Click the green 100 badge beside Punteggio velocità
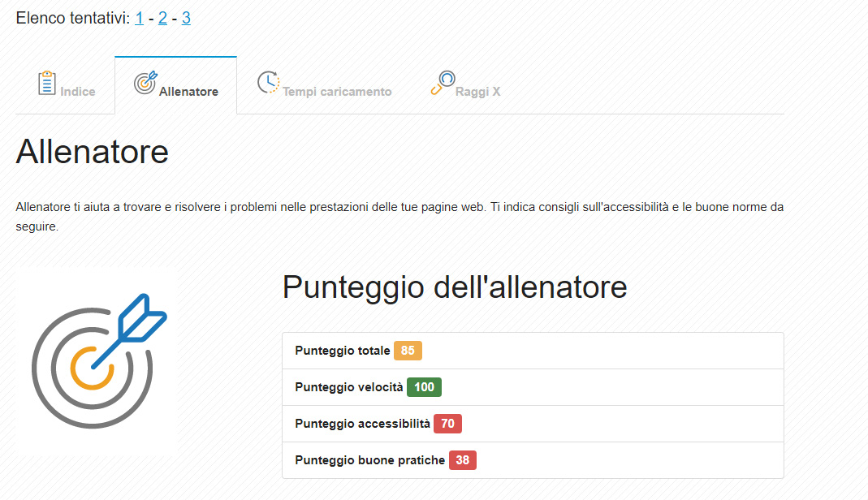 point(423,387)
